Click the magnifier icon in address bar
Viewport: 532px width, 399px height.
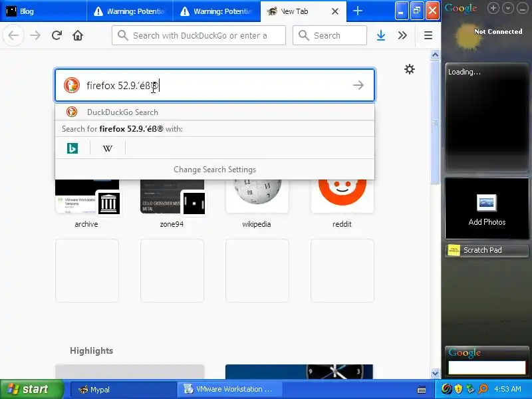[x=123, y=35]
